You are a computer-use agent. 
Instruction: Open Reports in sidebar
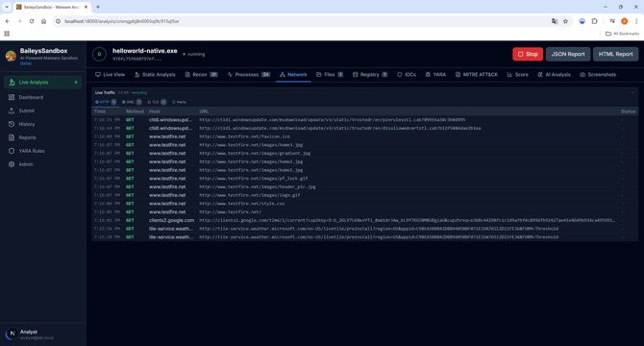42,137
